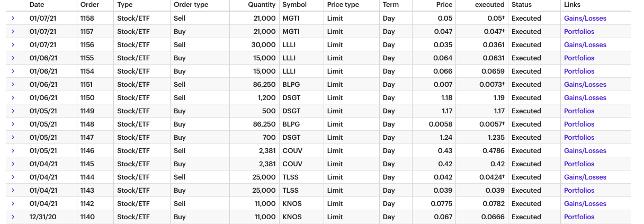
Task: Expand order 1140 KNOS buy row
Action: point(13,217)
